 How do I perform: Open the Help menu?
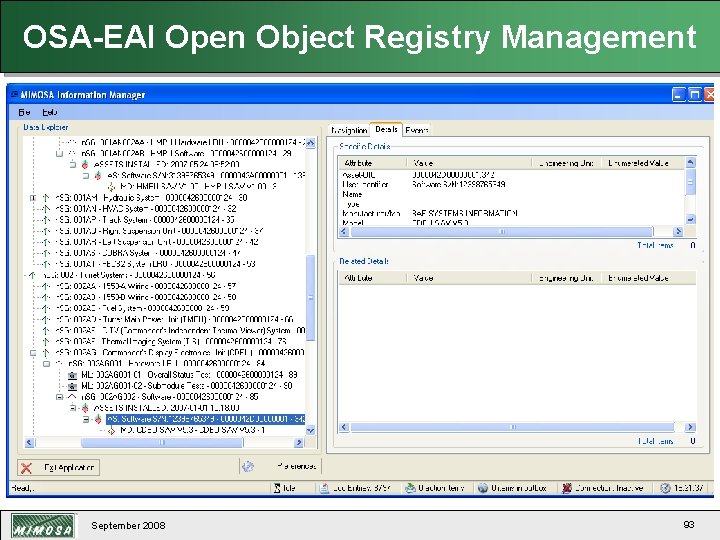50,112
